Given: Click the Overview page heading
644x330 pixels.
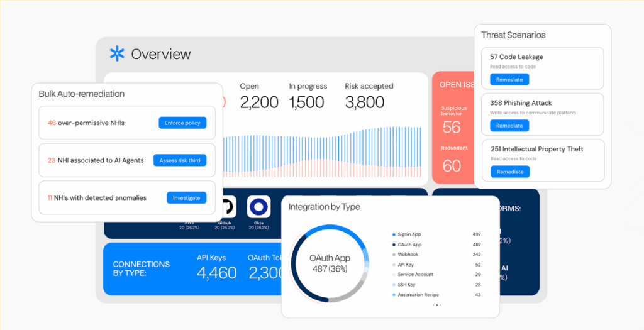Looking at the screenshot, I should (x=160, y=54).
